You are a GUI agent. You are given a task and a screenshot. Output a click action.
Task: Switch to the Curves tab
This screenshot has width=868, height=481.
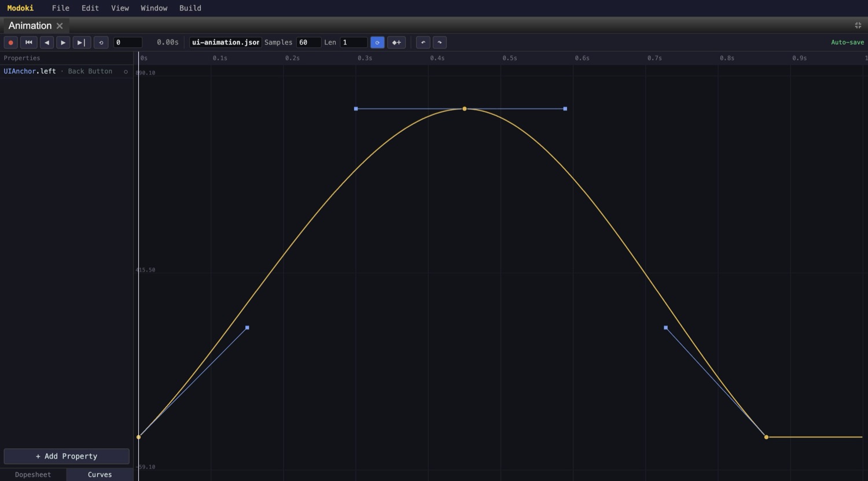coord(100,475)
